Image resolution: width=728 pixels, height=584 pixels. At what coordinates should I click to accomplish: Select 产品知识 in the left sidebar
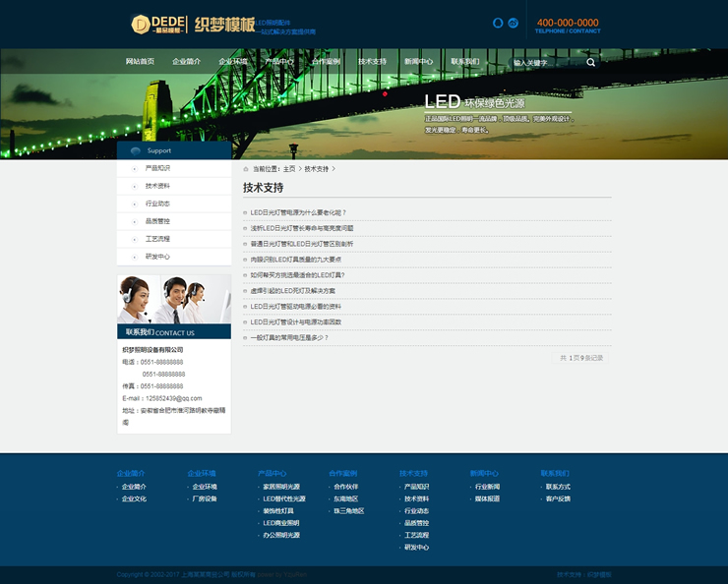(157, 168)
